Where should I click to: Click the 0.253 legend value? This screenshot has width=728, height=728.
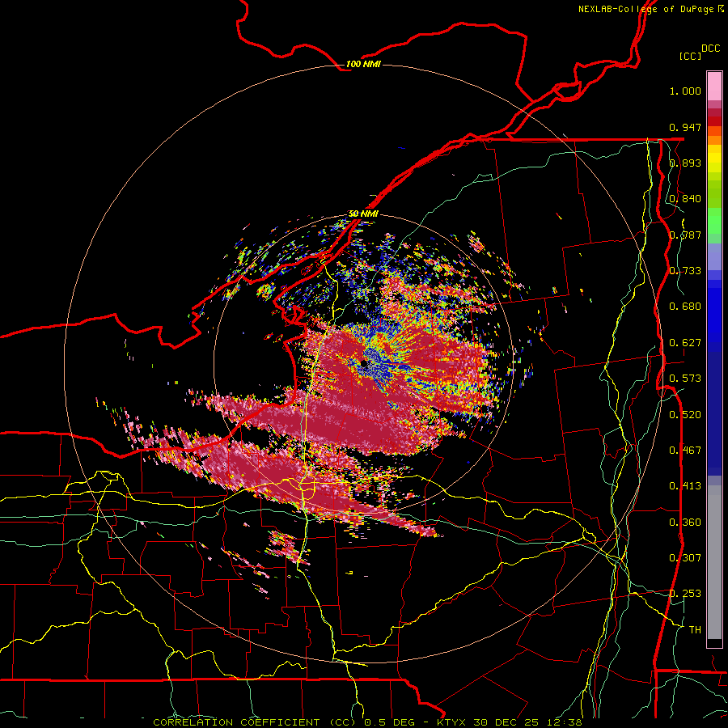click(685, 594)
